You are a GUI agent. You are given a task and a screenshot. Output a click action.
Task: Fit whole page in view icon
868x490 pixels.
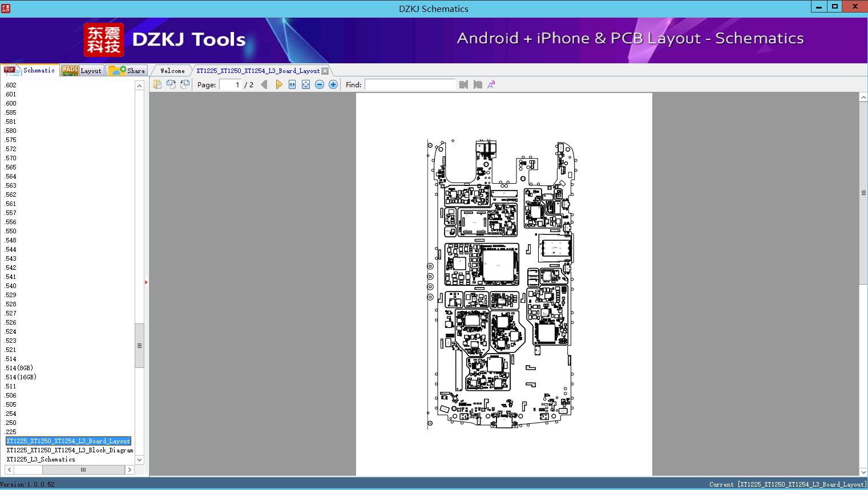coord(306,84)
